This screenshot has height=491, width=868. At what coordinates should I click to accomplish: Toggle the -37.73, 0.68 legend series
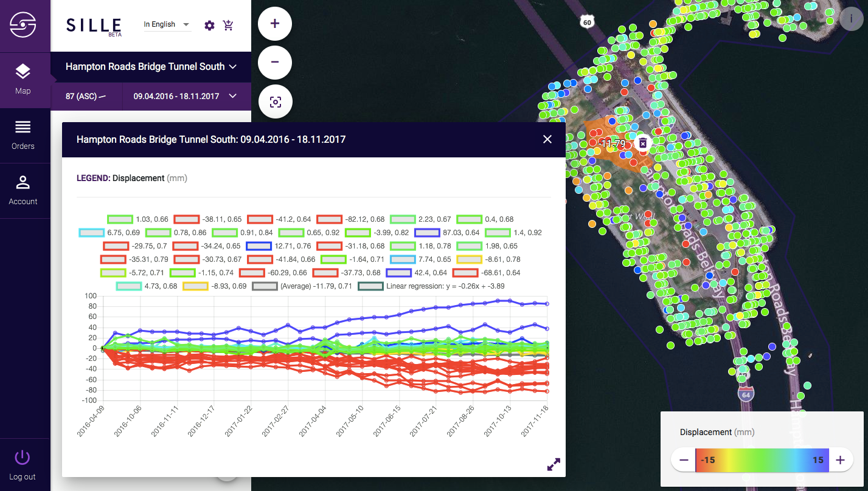pyautogui.click(x=346, y=273)
